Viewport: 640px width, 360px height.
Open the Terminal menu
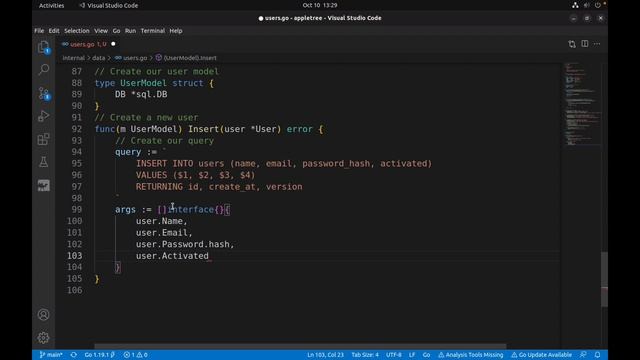pos(153,31)
